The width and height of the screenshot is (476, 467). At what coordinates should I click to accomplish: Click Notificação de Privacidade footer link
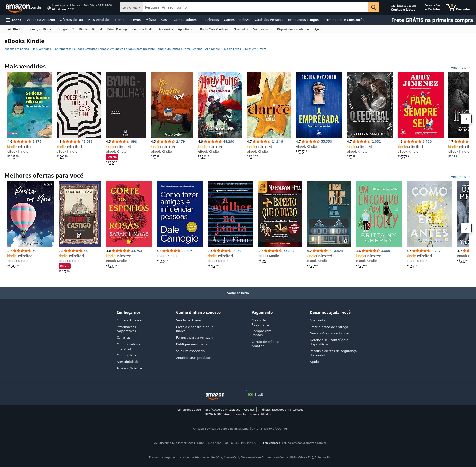tap(222, 410)
